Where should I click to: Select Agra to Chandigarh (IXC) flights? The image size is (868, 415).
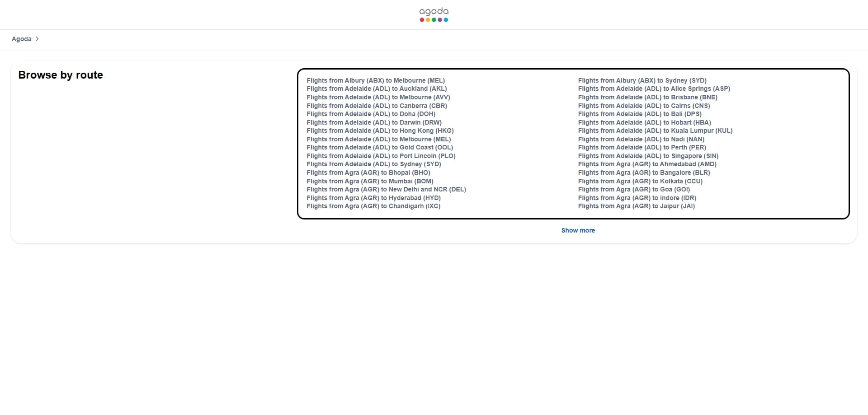(373, 206)
